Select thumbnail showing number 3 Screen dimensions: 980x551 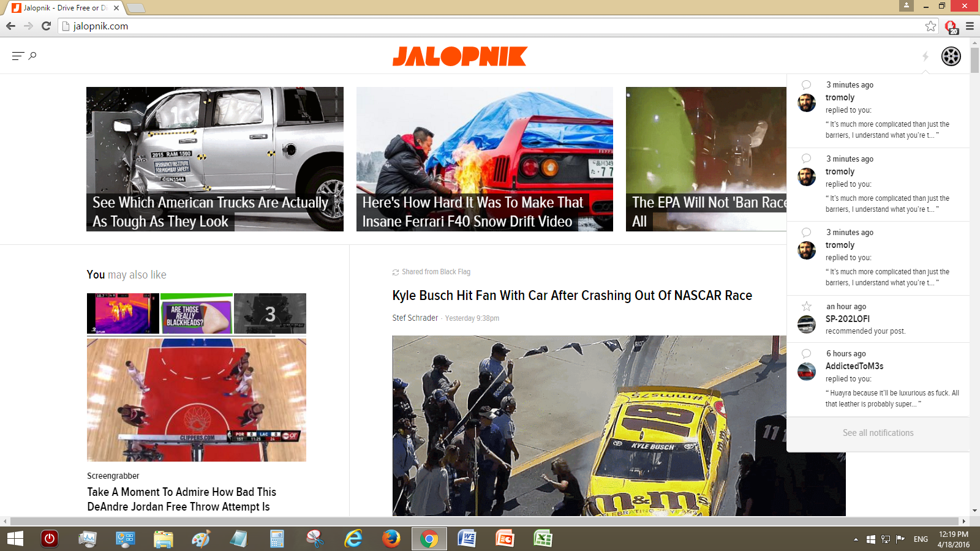coord(270,313)
